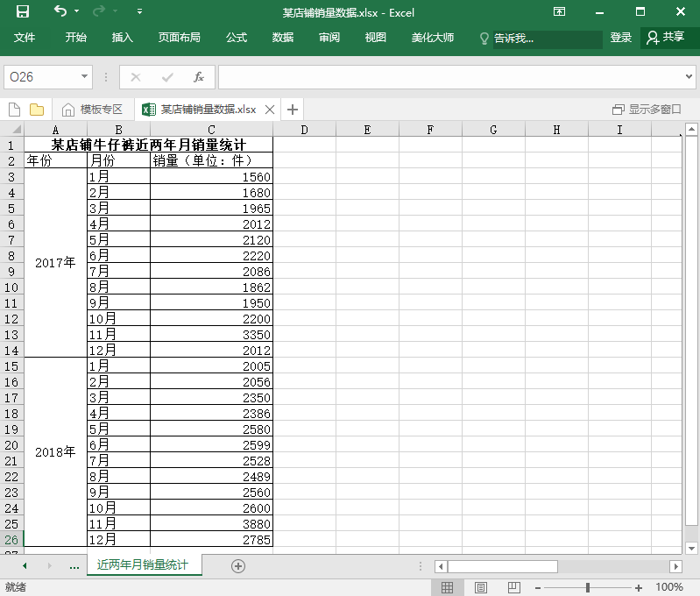The image size is (700, 596).
Task: Select Normal view in status bar
Action: click(447, 587)
